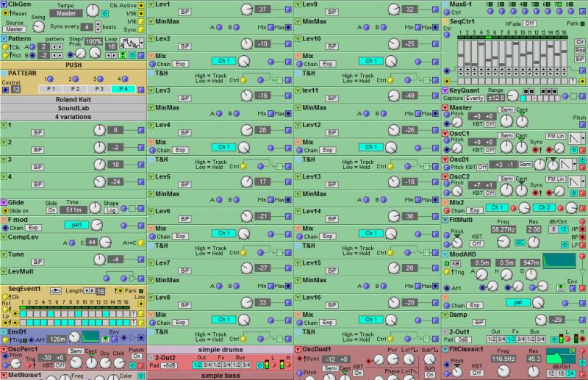Viewport: 588px width, 380px height.
Task: Click Pattern module A input connector
Action: tap(32, 47)
